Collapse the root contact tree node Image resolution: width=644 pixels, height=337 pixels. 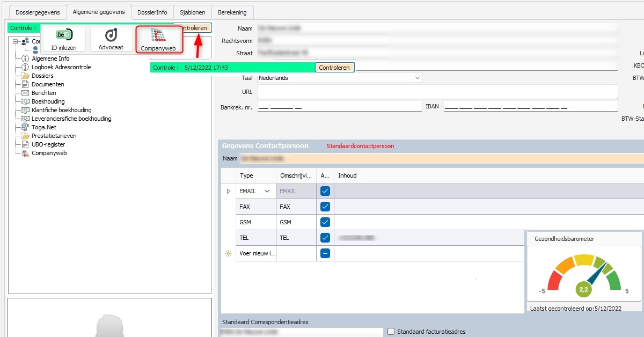pyautogui.click(x=17, y=41)
